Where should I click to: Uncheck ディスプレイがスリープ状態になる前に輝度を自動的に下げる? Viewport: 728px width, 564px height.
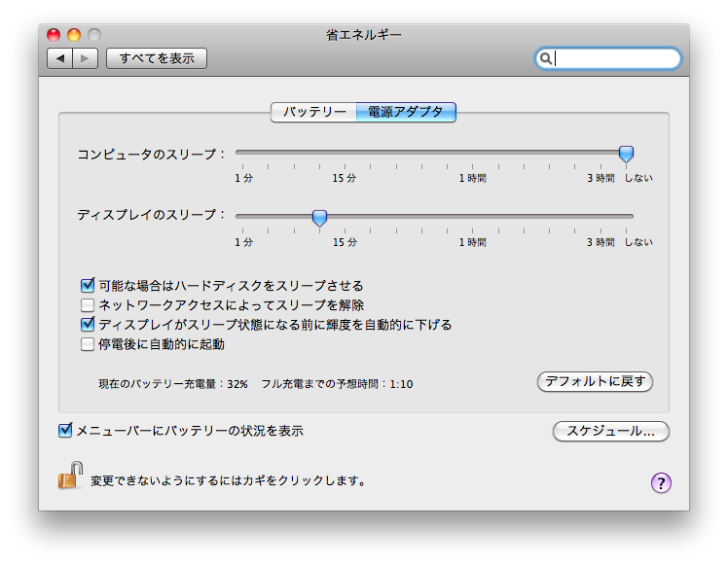click(88, 324)
